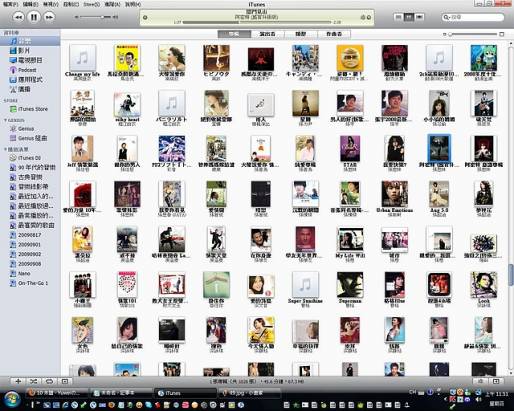Select the Genres grid tab
The image size is (514, 411).
pyautogui.click(x=301, y=34)
